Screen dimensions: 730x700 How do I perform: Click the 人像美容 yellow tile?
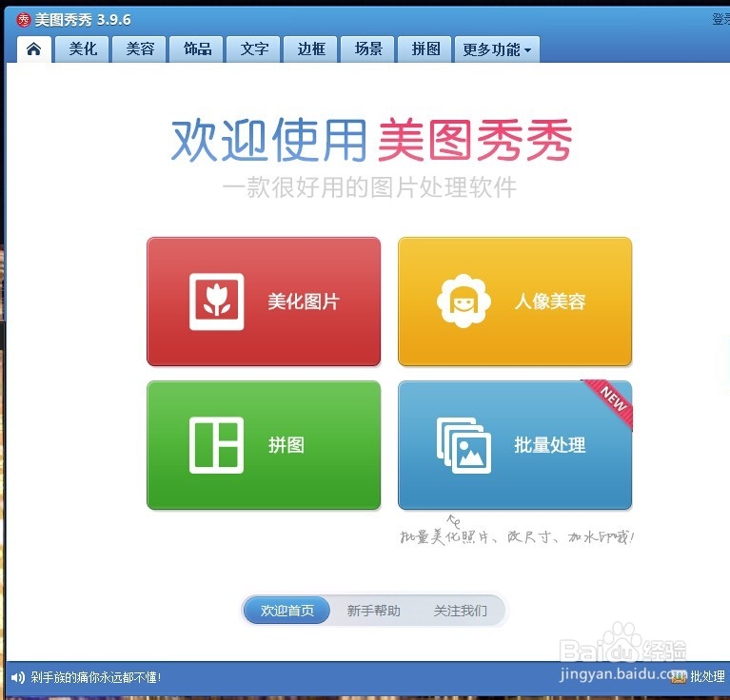pos(515,301)
